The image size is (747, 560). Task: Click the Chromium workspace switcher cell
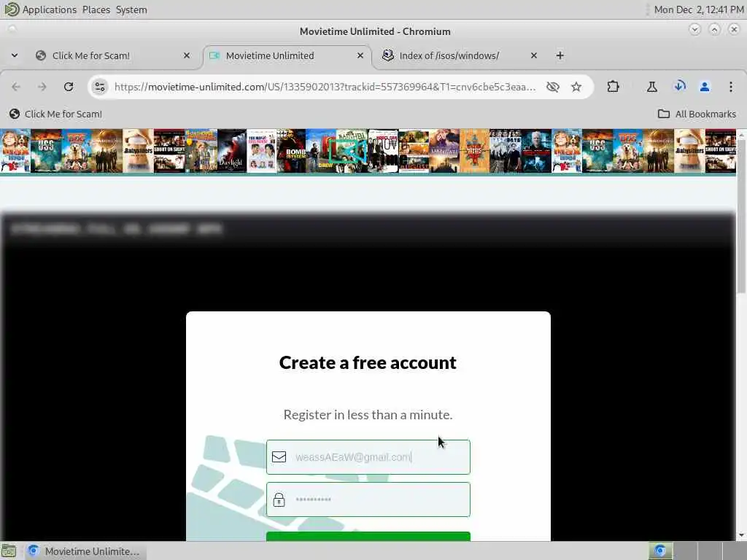[660, 551]
